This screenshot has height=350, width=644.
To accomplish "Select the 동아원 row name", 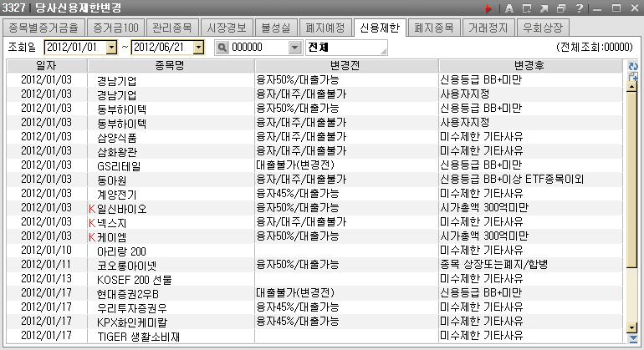I will [x=112, y=180].
